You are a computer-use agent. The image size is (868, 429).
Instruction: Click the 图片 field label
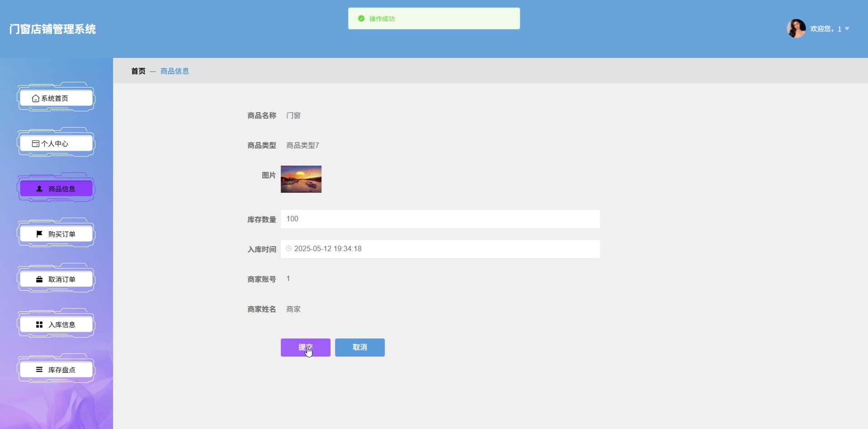[x=269, y=175]
